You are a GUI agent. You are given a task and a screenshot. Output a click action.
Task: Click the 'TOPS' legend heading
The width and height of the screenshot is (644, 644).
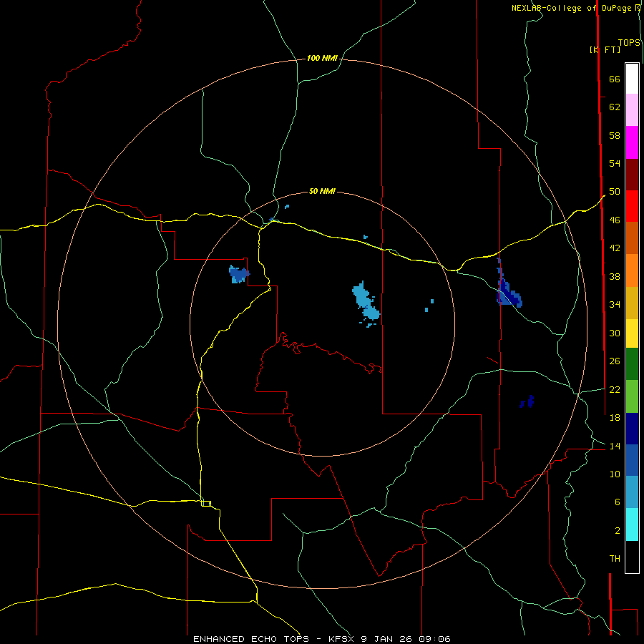pyautogui.click(x=629, y=43)
